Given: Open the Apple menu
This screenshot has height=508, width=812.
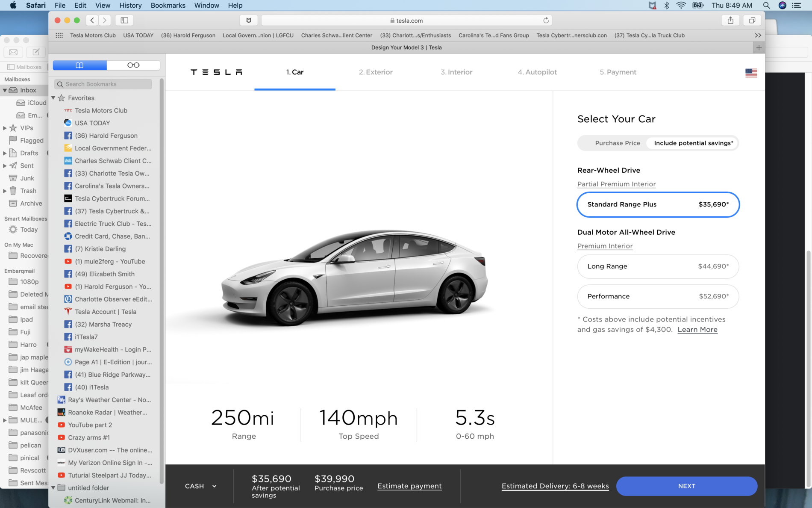Looking at the screenshot, I should coord(13,5).
